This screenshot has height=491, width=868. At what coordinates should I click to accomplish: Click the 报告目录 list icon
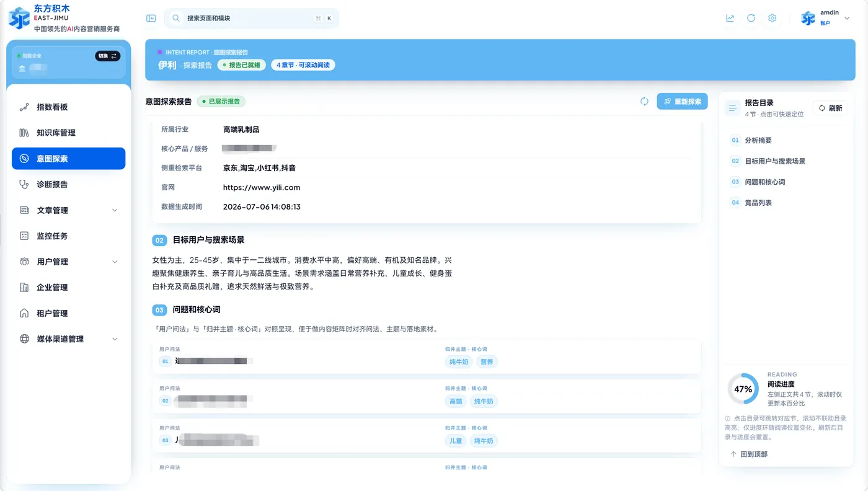tap(733, 108)
